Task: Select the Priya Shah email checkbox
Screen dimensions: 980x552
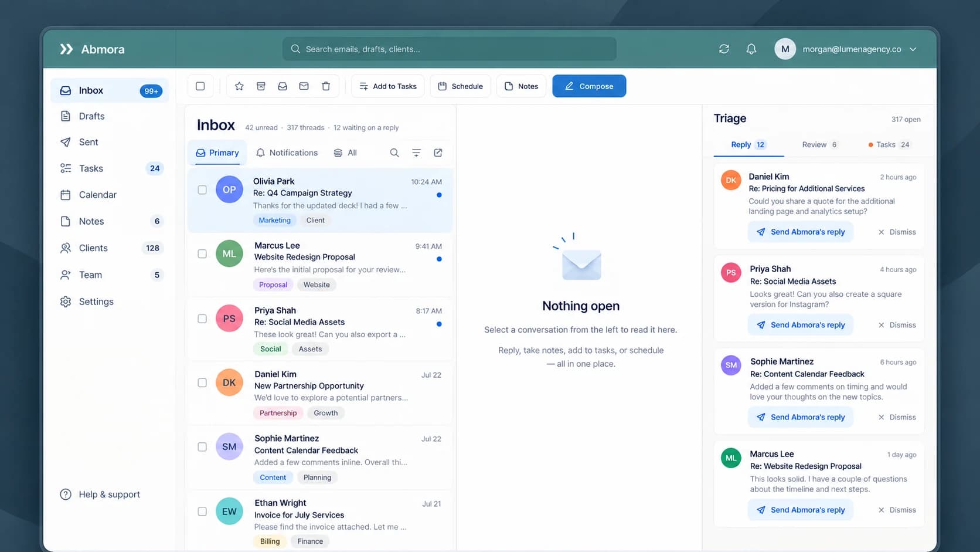Action: (x=202, y=319)
